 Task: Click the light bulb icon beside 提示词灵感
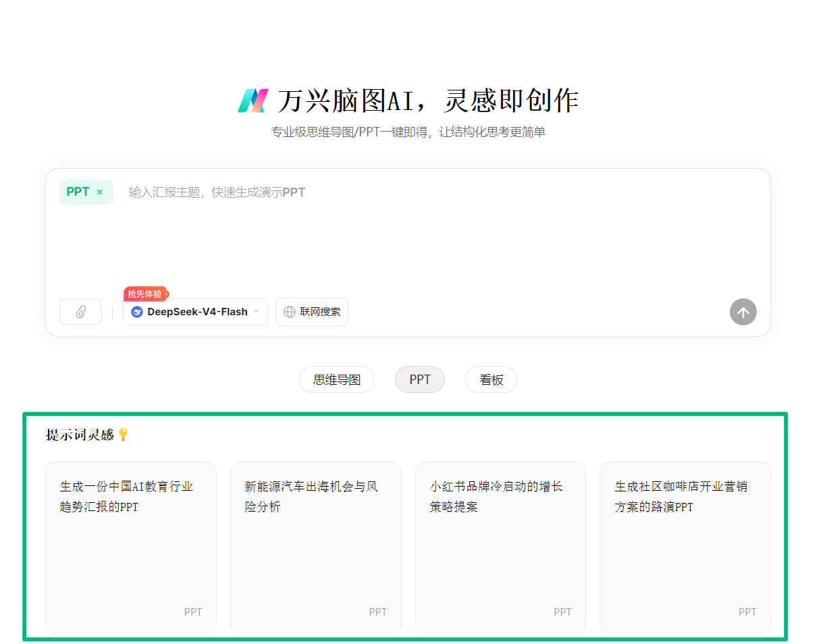pyautogui.click(x=123, y=435)
